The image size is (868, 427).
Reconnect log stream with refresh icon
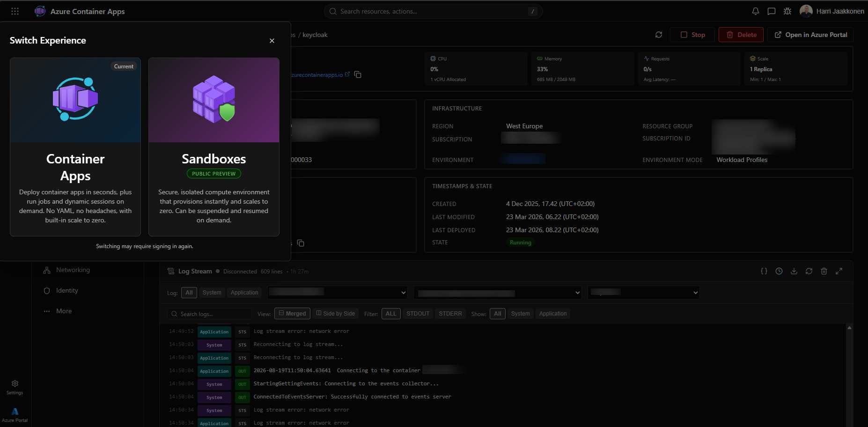[809, 271]
